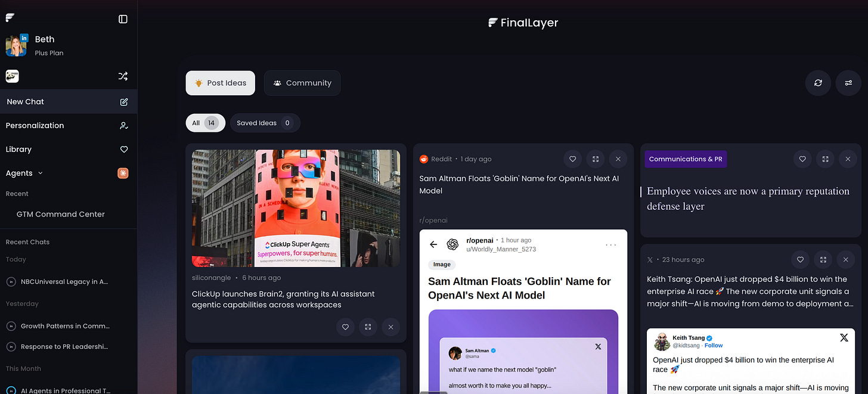Switch to Community tab
This screenshot has height=394, width=868.
coord(302,83)
